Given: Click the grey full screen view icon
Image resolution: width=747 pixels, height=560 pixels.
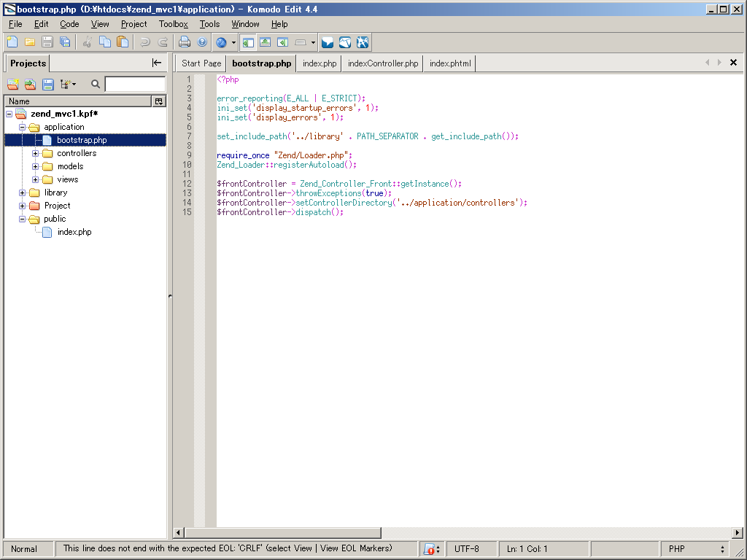Looking at the screenshot, I should point(300,42).
